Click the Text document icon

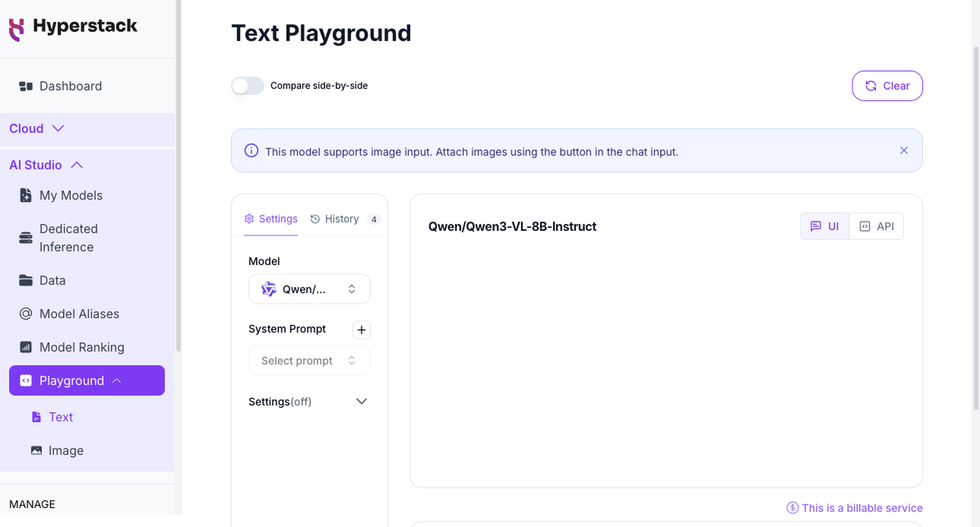click(x=36, y=417)
